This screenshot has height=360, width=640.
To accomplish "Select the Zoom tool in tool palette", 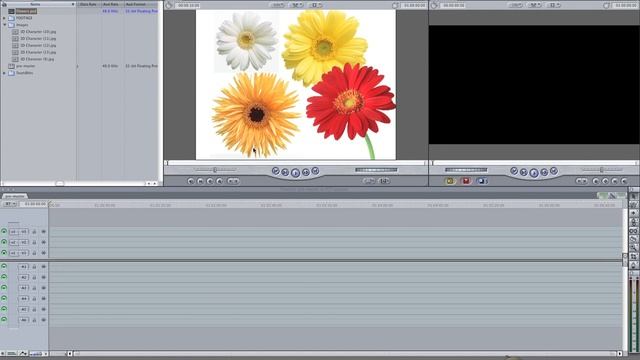I will [633, 248].
